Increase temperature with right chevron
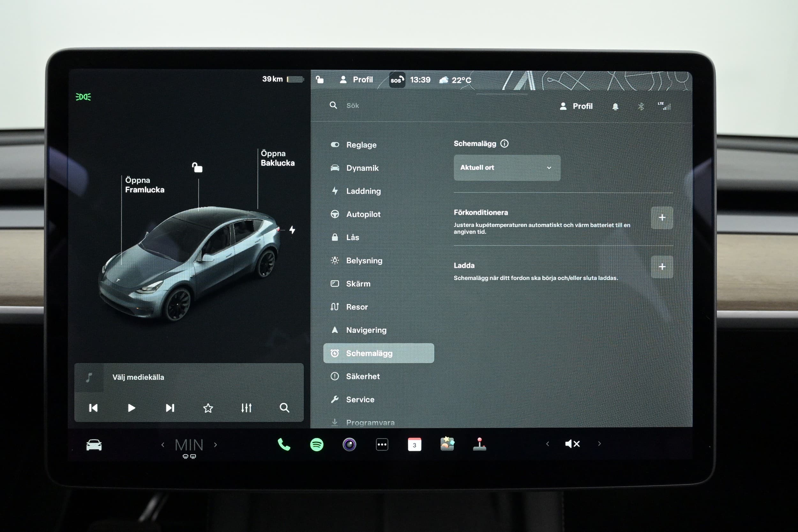Viewport: 798px width, 532px height. click(x=215, y=445)
